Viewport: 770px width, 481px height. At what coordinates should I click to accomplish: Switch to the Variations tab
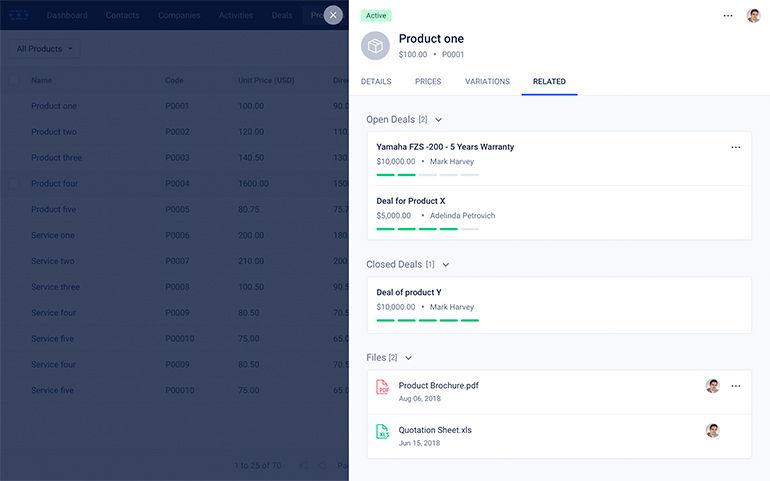tap(487, 81)
